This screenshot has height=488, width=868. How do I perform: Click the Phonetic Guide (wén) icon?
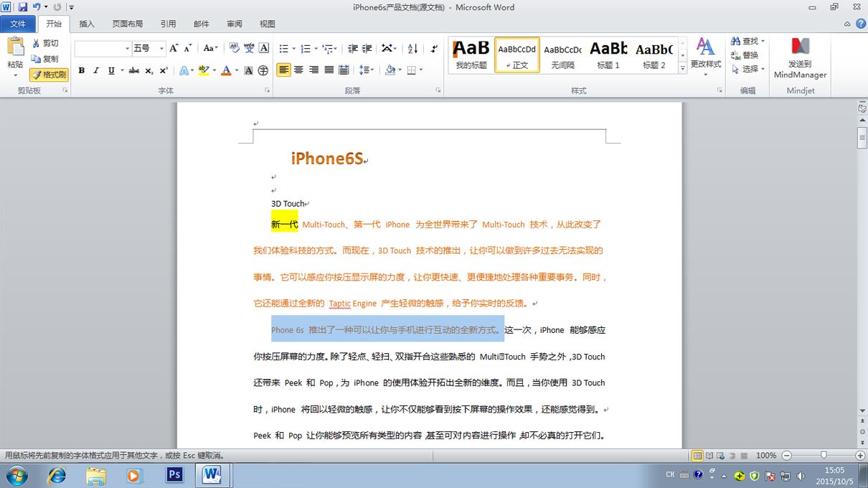pos(249,48)
